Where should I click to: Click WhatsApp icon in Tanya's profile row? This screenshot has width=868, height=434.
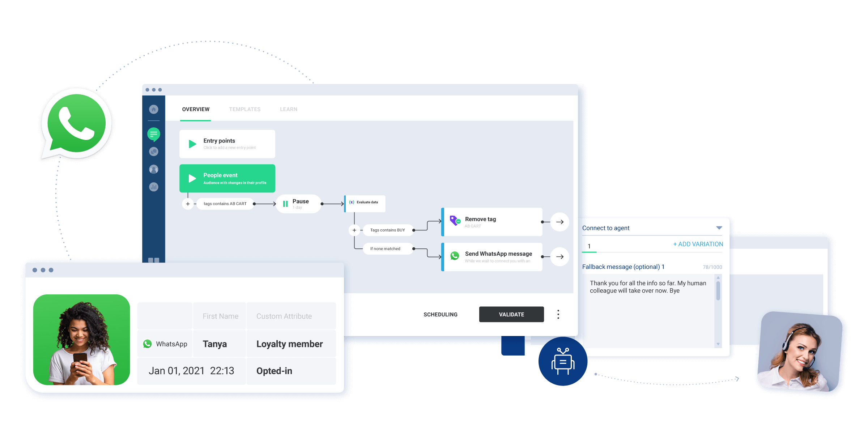pyautogui.click(x=147, y=344)
